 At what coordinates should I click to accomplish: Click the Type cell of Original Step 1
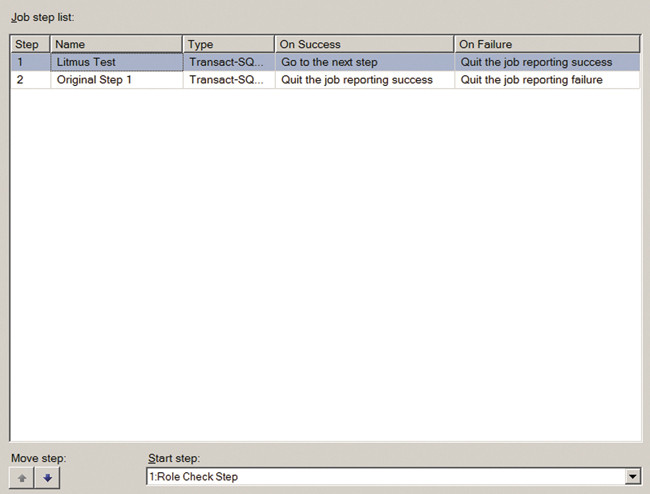[x=228, y=80]
